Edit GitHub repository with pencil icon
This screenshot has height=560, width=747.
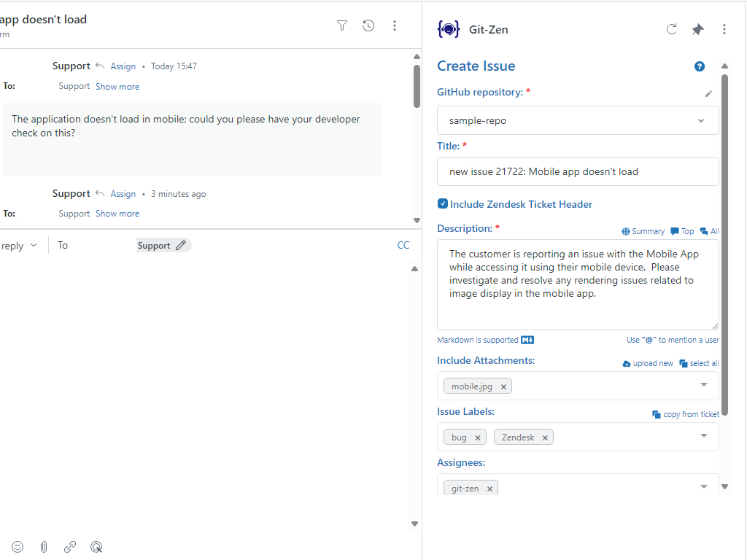(708, 93)
